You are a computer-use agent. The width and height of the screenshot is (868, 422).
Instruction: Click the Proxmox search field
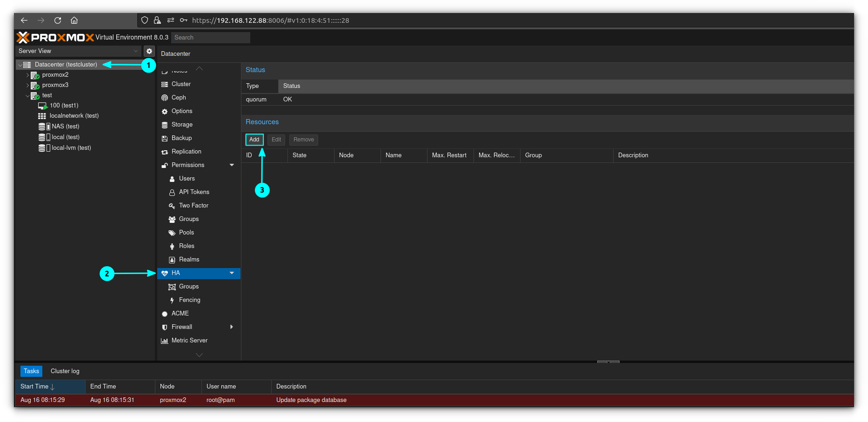coord(211,38)
